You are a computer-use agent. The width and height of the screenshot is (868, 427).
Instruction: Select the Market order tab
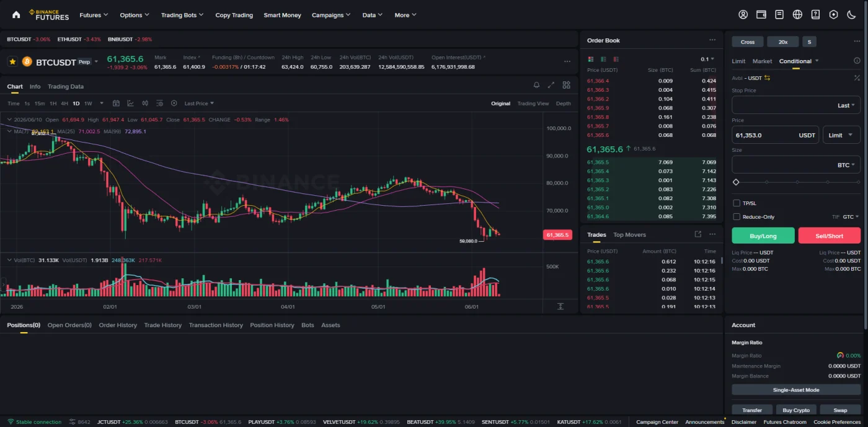(762, 61)
